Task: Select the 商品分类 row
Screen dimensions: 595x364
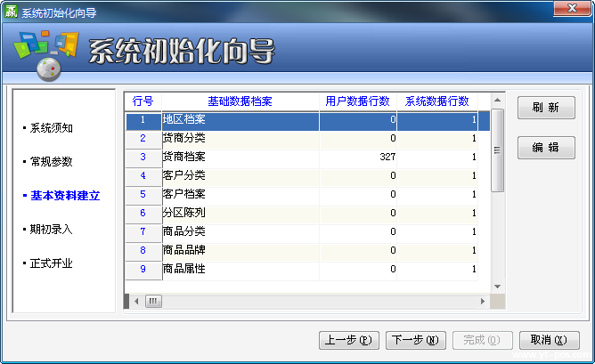Action: pos(302,233)
